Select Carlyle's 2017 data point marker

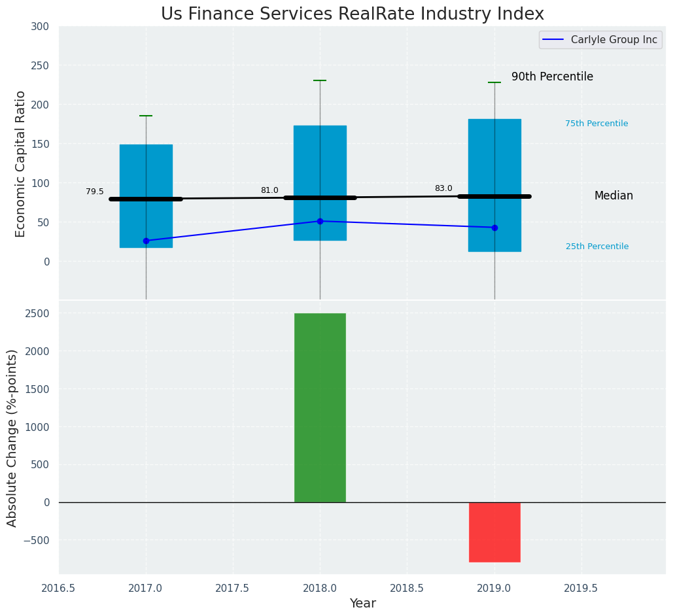(146, 241)
